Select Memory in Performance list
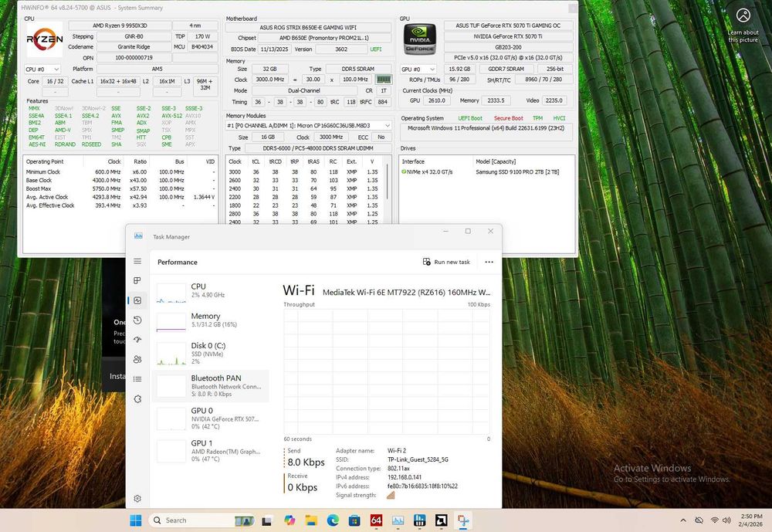 coord(212,320)
